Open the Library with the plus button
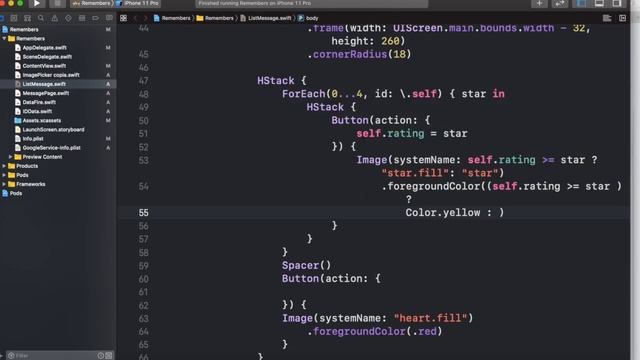The image size is (640, 360). (x=539, y=3)
